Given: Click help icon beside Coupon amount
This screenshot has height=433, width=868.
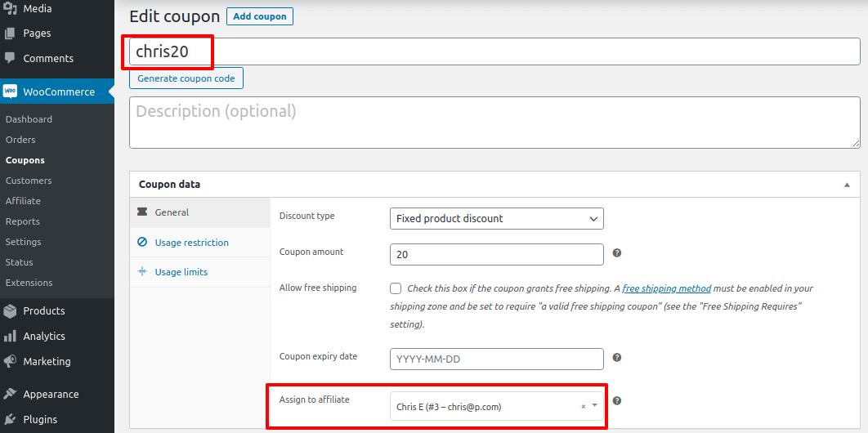Looking at the screenshot, I should [617, 252].
